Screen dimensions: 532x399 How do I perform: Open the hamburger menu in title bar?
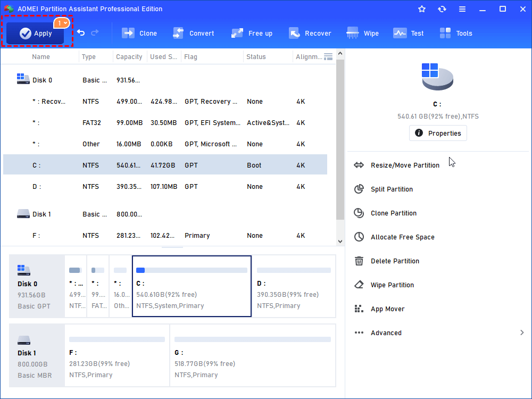[462, 9]
